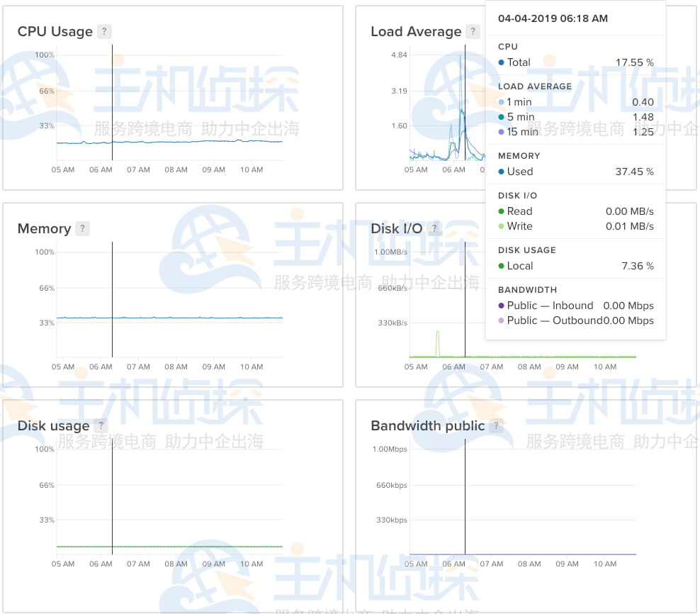Viewport: 700px width, 614px height.
Task: Click the 10 AM label on Bandwidth chart
Action: click(604, 564)
